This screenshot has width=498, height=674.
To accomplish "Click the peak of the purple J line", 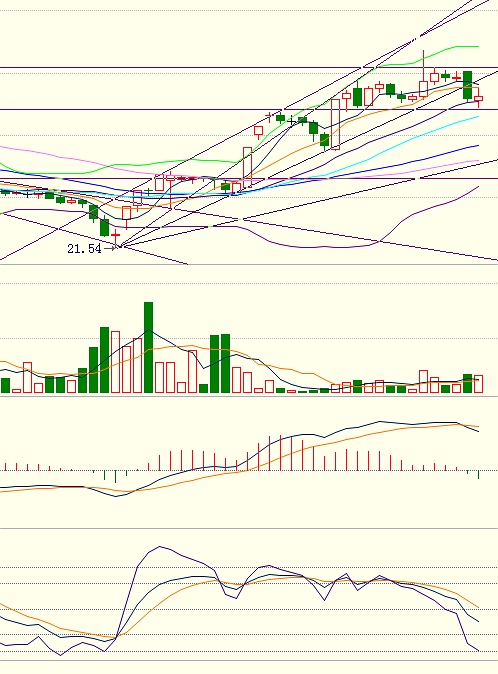I will point(159,547).
